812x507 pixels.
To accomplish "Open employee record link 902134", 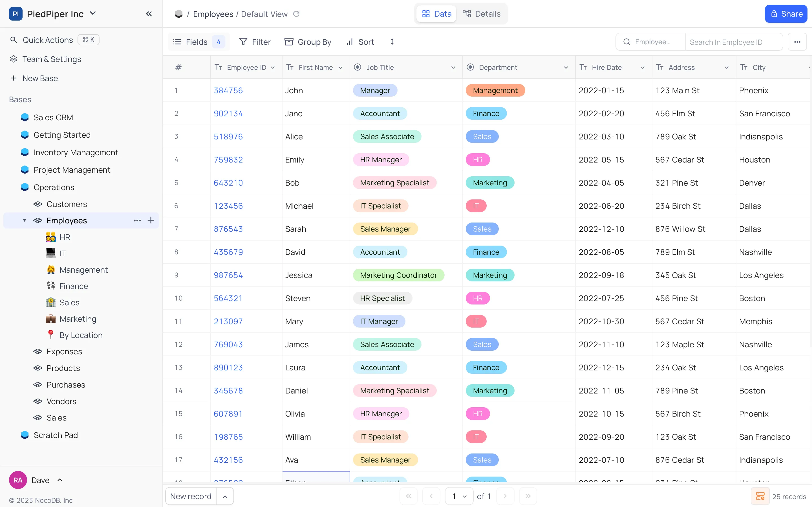I will [228, 113].
